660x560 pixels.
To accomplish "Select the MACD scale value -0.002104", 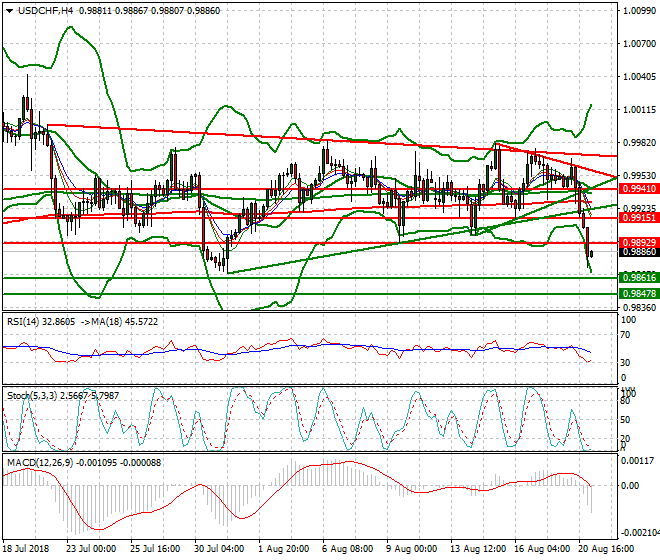I will [x=639, y=533].
